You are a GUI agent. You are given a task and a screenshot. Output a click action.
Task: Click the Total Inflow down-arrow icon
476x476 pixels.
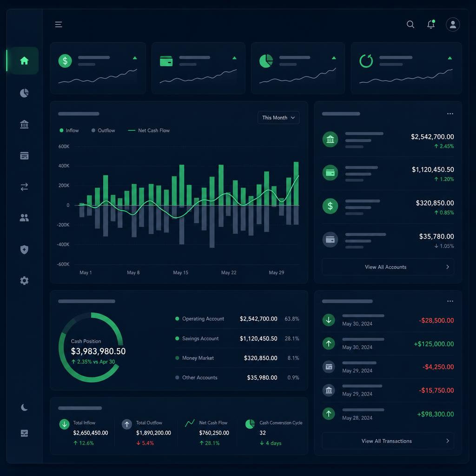[x=64, y=424]
